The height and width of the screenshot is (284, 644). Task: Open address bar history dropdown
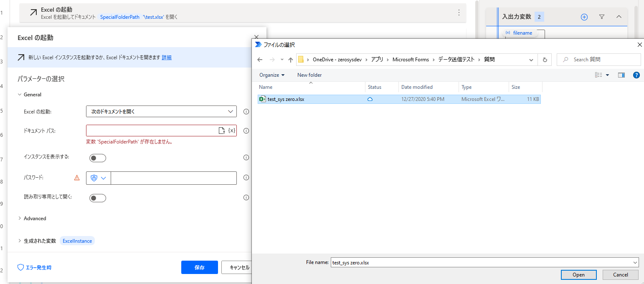click(x=531, y=60)
